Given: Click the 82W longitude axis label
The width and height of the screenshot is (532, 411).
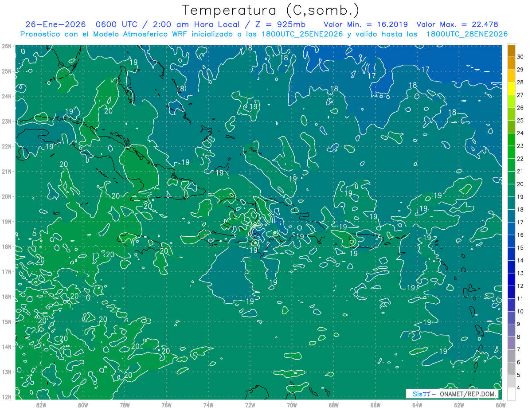Looking at the screenshot, I should tap(41, 405).
